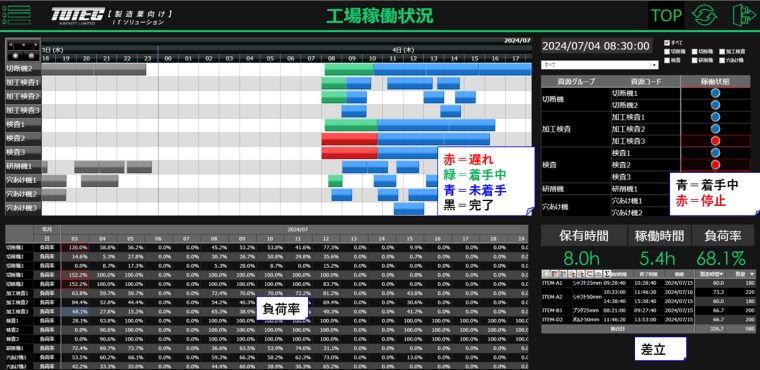Click hour 08 in the Gantt time scale

(332, 58)
